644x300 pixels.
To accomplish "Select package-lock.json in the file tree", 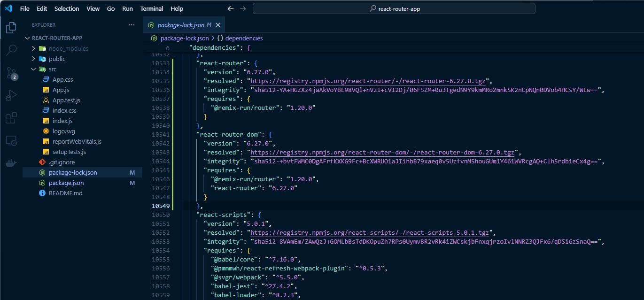I will tap(82, 172).
